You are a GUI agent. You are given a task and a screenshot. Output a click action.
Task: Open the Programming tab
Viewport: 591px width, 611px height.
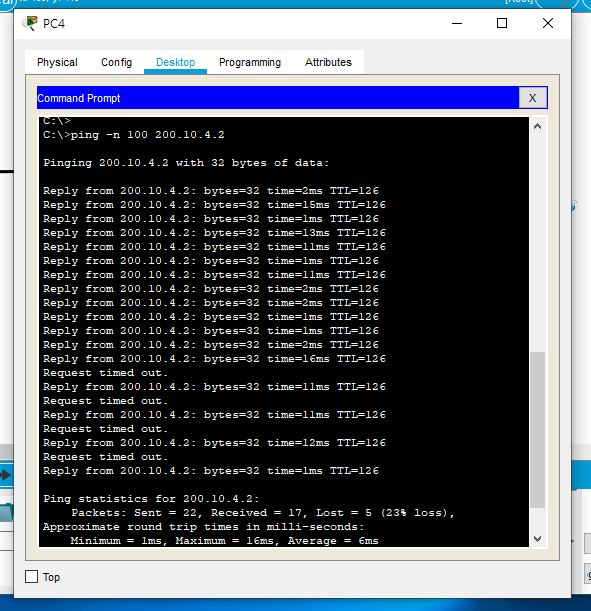(250, 62)
